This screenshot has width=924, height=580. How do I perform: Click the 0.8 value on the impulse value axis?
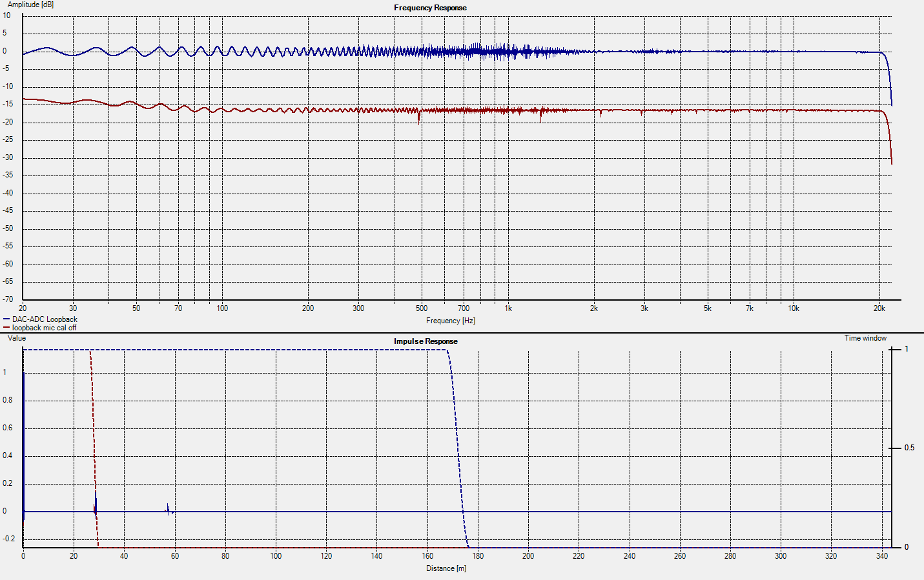[8, 400]
